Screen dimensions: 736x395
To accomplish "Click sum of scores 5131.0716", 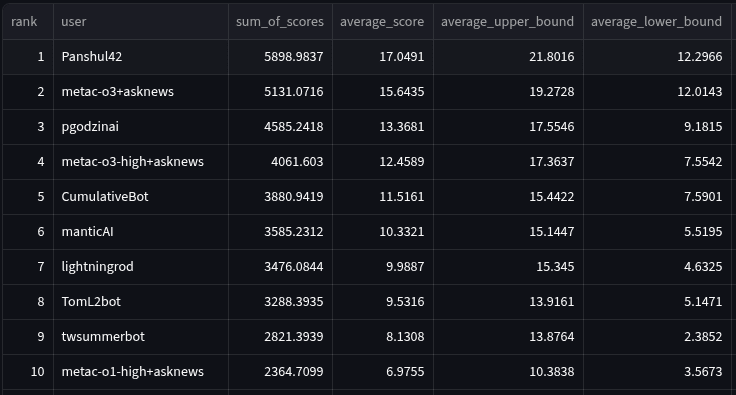I will 280,92.
